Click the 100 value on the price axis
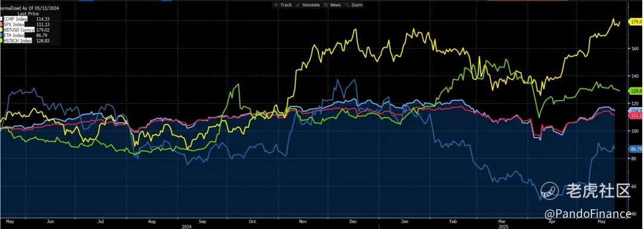Image resolution: width=644 pixels, height=229 pixels. point(635,131)
